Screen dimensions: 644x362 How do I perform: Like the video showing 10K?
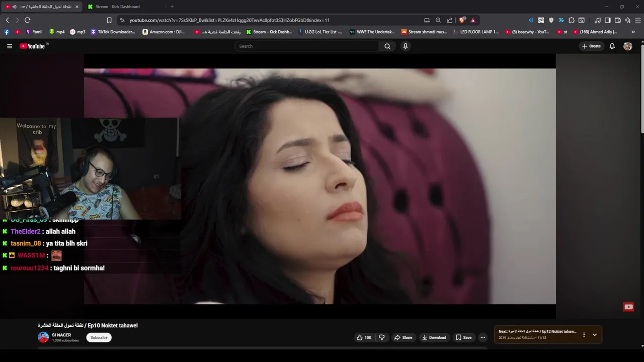(364, 337)
